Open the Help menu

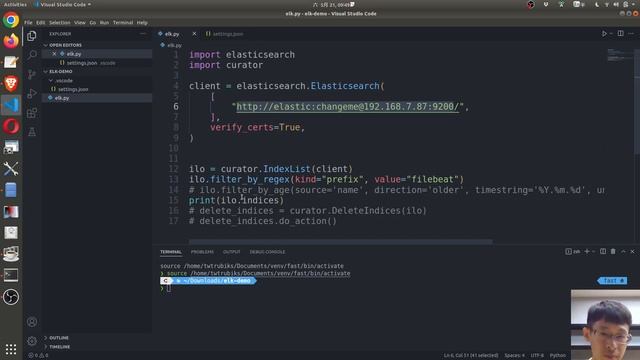click(142, 22)
